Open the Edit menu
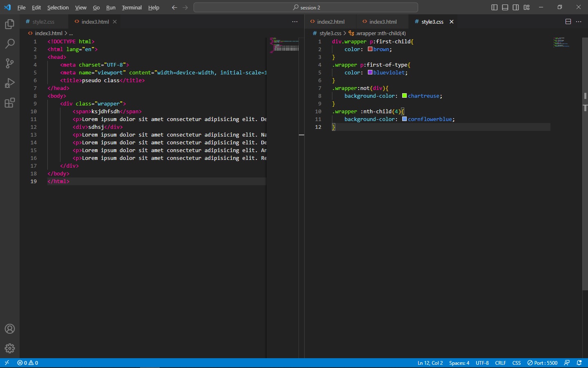The height and width of the screenshot is (368, 588). point(36,7)
